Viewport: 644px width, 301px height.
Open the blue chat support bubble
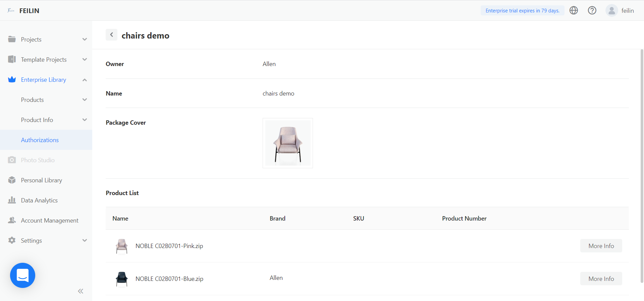pos(22,275)
